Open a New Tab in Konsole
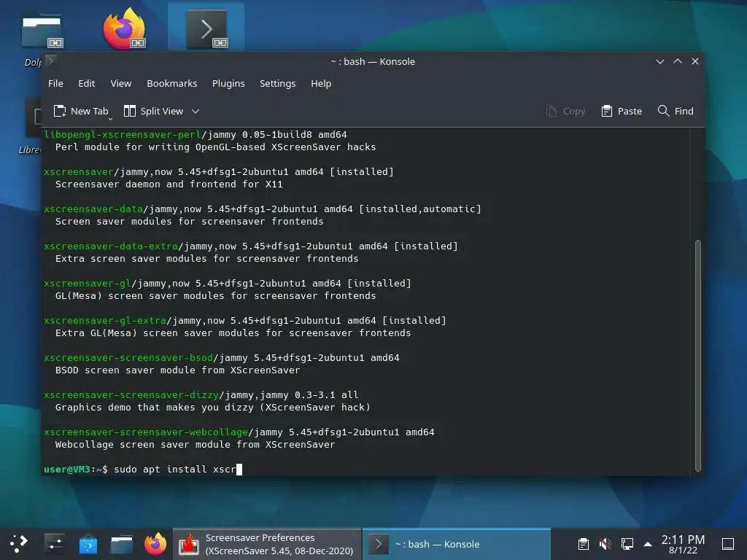The width and height of the screenshot is (747, 560). coord(81,111)
